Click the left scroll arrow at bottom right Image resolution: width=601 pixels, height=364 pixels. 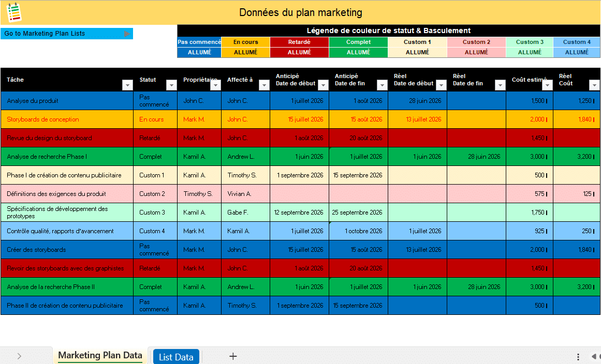pos(594,357)
